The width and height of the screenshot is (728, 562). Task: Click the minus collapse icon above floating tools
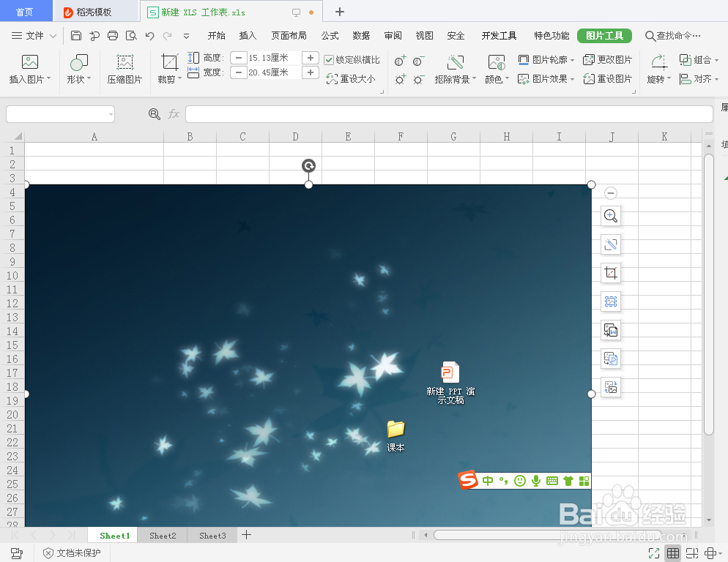pos(611,192)
